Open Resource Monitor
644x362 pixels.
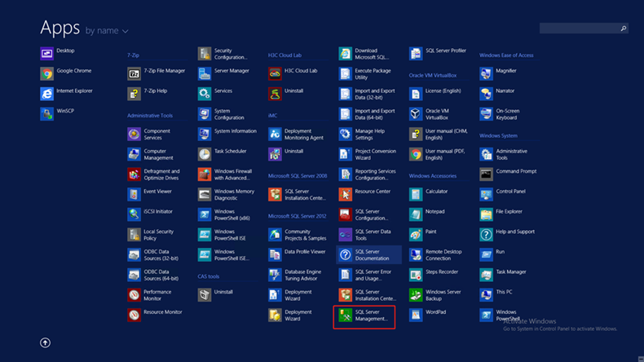pos(155,316)
